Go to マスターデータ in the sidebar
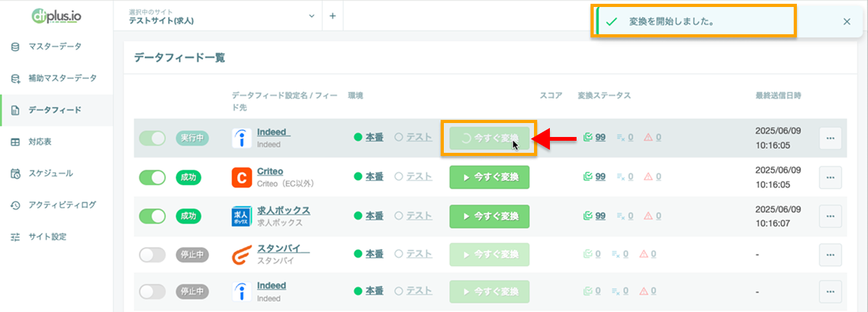The height and width of the screenshot is (312, 868). [x=57, y=46]
